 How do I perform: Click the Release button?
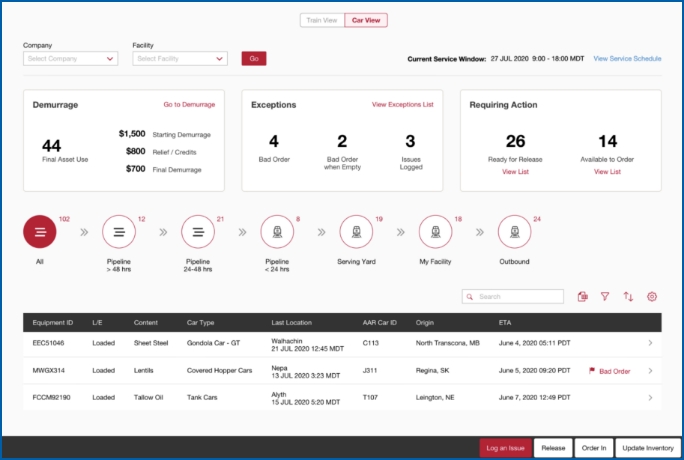click(553, 448)
